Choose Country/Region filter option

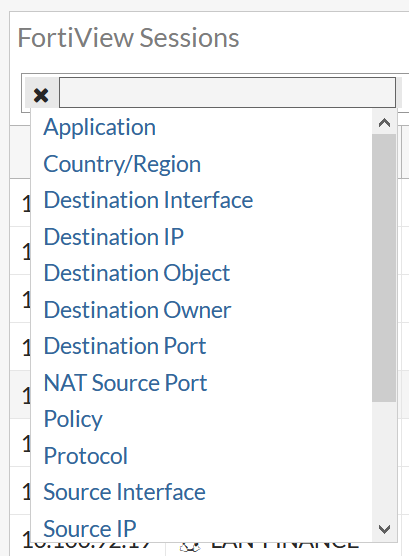click(x=122, y=164)
